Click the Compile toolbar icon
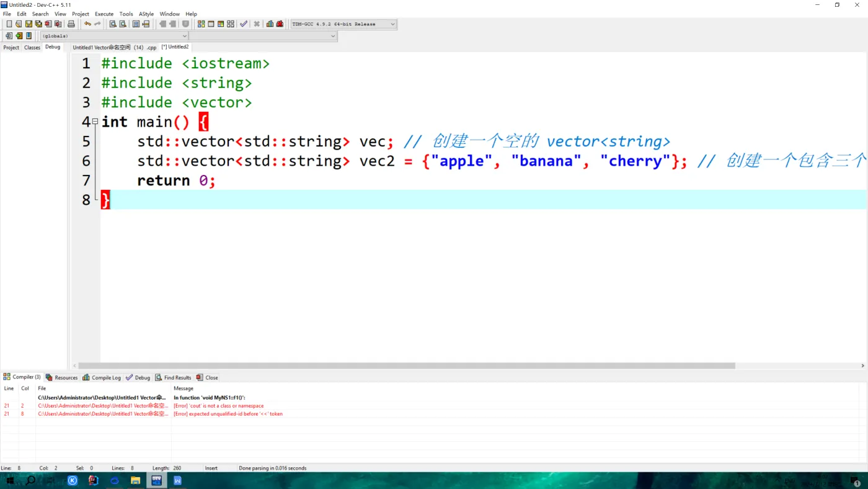The width and height of the screenshot is (868, 489). click(x=201, y=24)
